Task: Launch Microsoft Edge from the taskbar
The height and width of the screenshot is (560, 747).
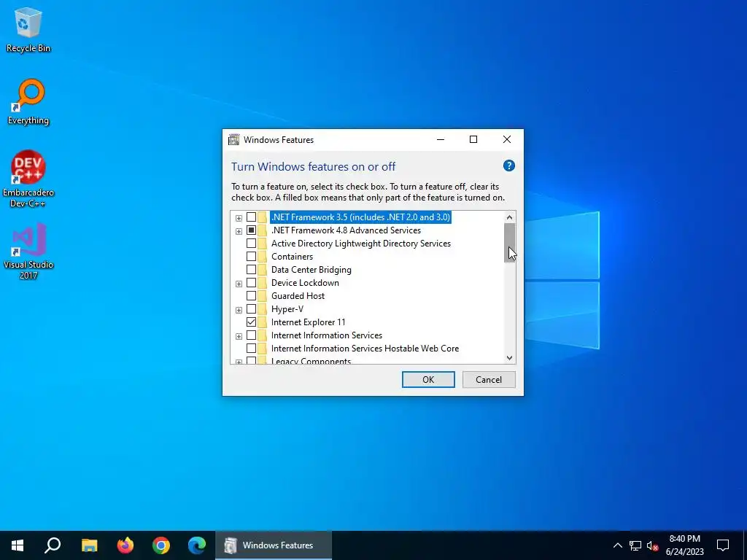Action: [197, 545]
